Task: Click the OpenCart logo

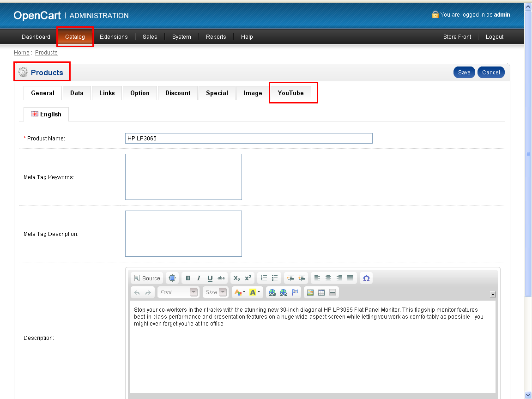Action: point(37,16)
